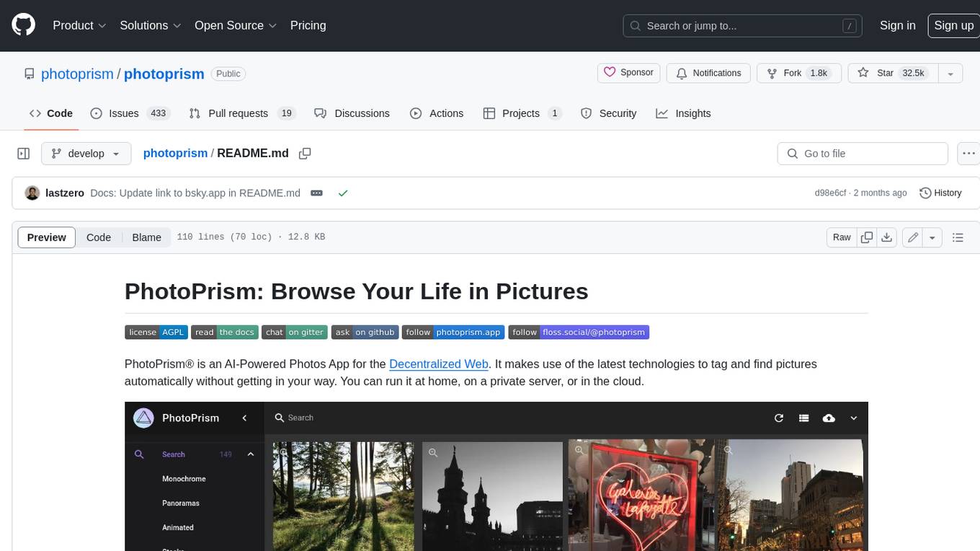
Task: Open the Pricing page
Action: [x=308, y=25]
